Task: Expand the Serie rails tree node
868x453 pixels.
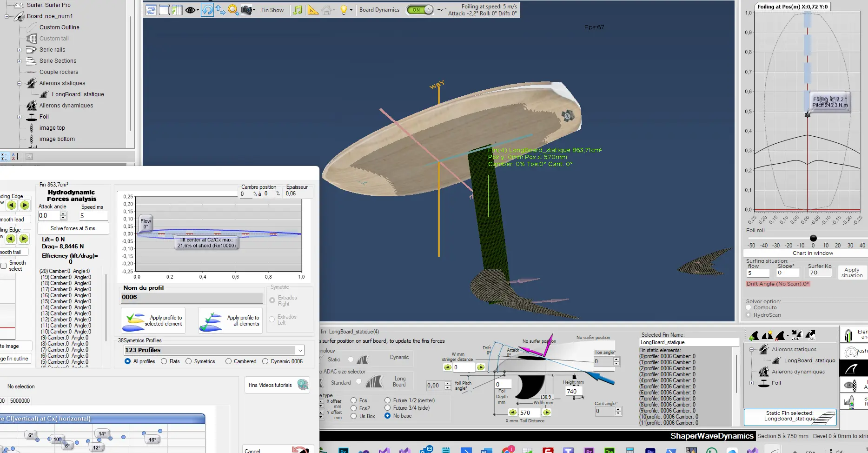Action: 20,50
